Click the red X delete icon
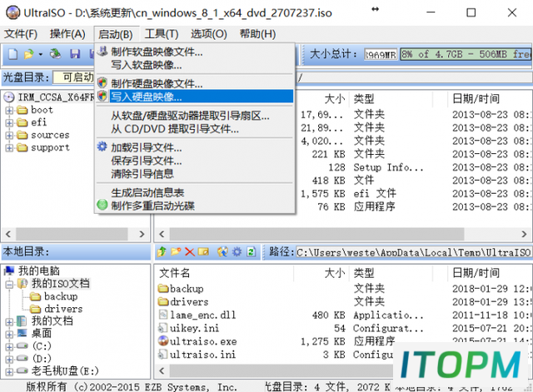The height and width of the screenshot is (392, 533). coord(190,251)
